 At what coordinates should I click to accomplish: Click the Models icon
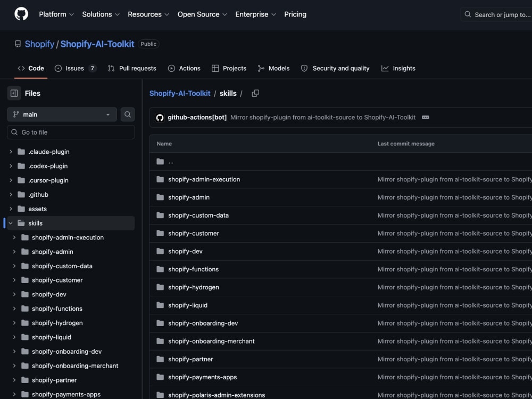click(261, 68)
